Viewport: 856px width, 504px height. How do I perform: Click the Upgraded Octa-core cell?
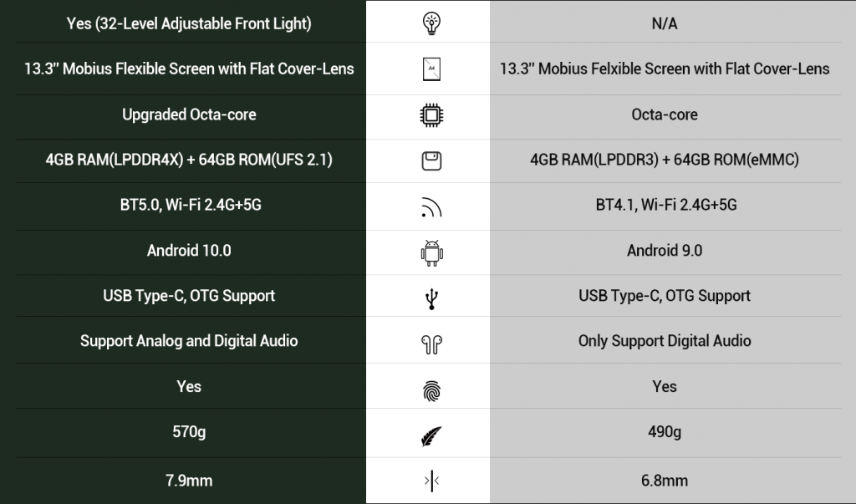[189, 115]
